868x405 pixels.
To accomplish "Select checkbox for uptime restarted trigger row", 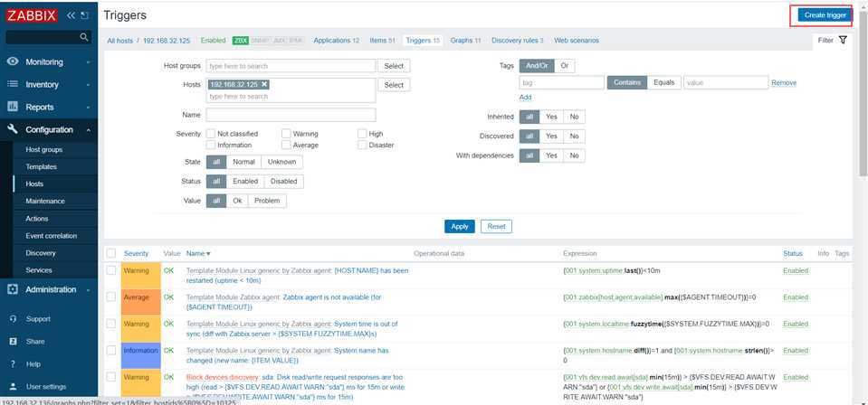I will 111,270.
